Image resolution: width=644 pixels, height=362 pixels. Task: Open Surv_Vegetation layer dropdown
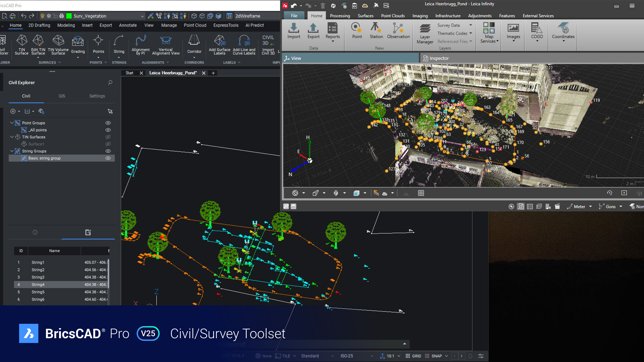pyautogui.click(x=142, y=16)
